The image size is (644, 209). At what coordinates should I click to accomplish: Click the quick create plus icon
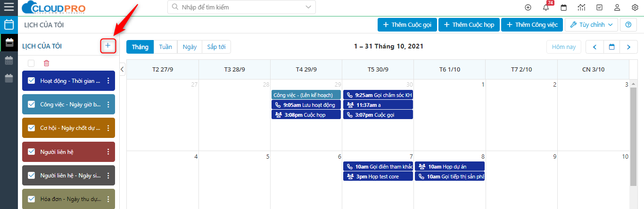coord(528,8)
